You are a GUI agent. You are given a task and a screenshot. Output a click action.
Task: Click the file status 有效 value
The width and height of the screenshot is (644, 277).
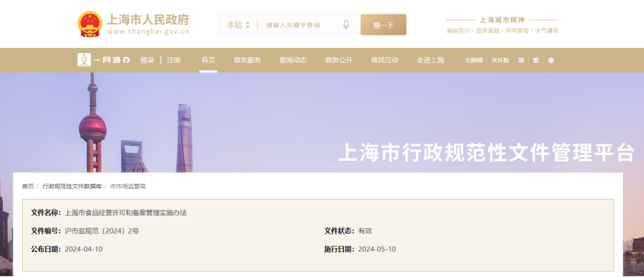365,231
